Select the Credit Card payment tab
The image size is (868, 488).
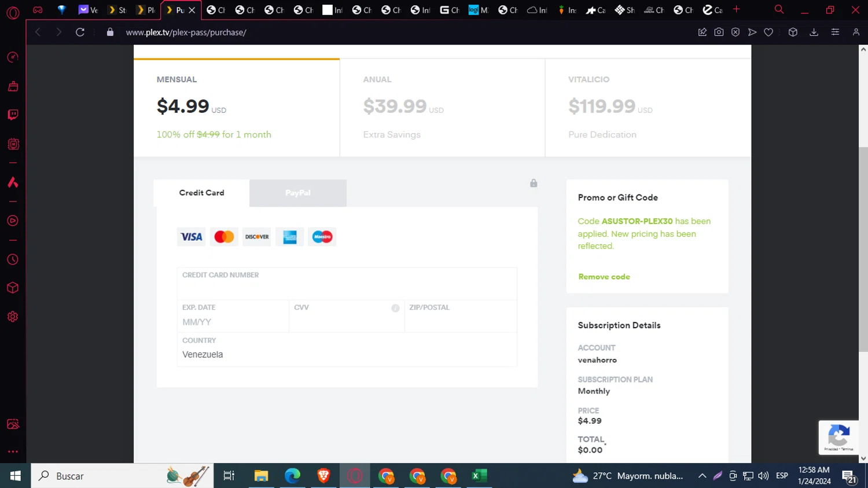coord(201,193)
